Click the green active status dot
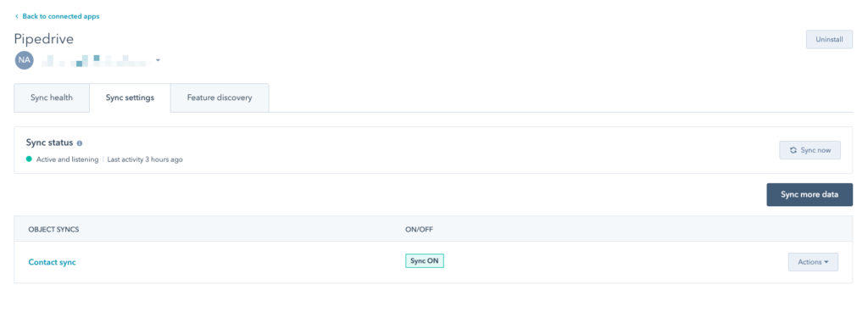868x324 pixels. pyautogui.click(x=29, y=159)
